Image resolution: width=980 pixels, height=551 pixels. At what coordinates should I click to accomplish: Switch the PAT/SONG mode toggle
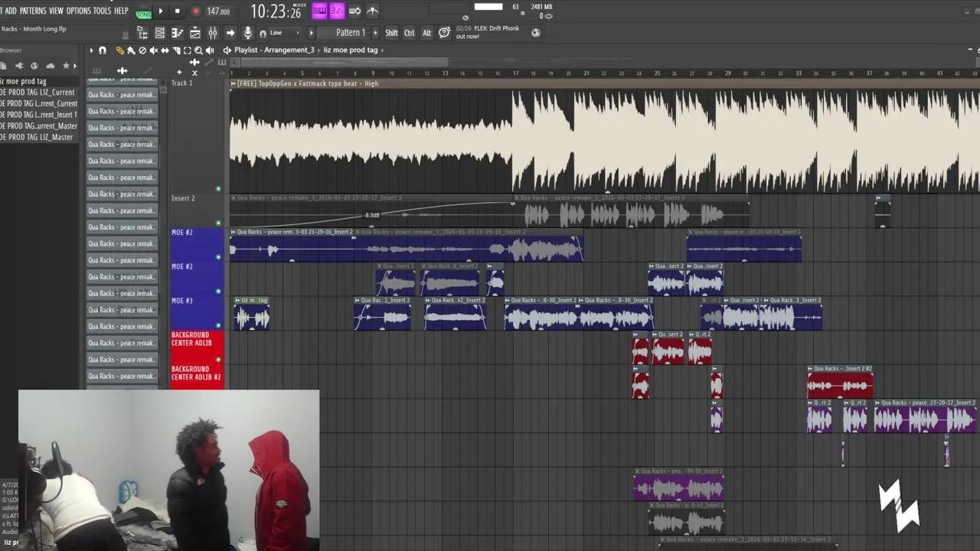point(143,11)
